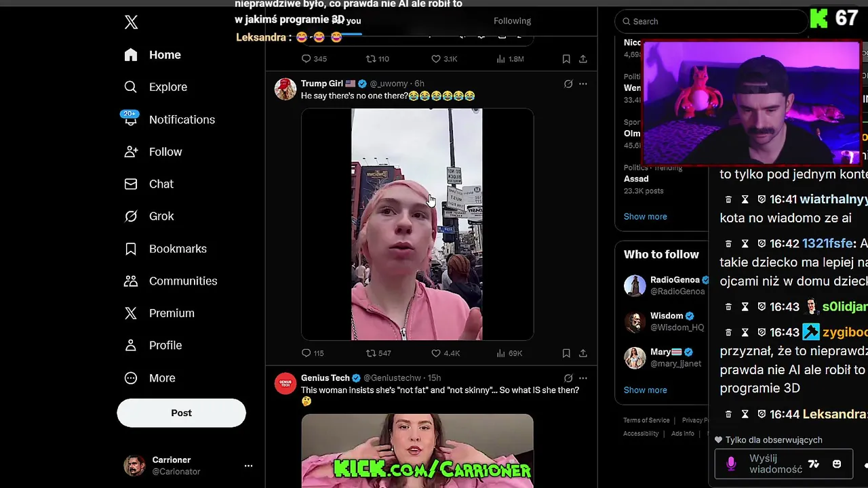The image size is (868, 488).
Task: Reply to top post with 345 comments
Action: [314, 59]
